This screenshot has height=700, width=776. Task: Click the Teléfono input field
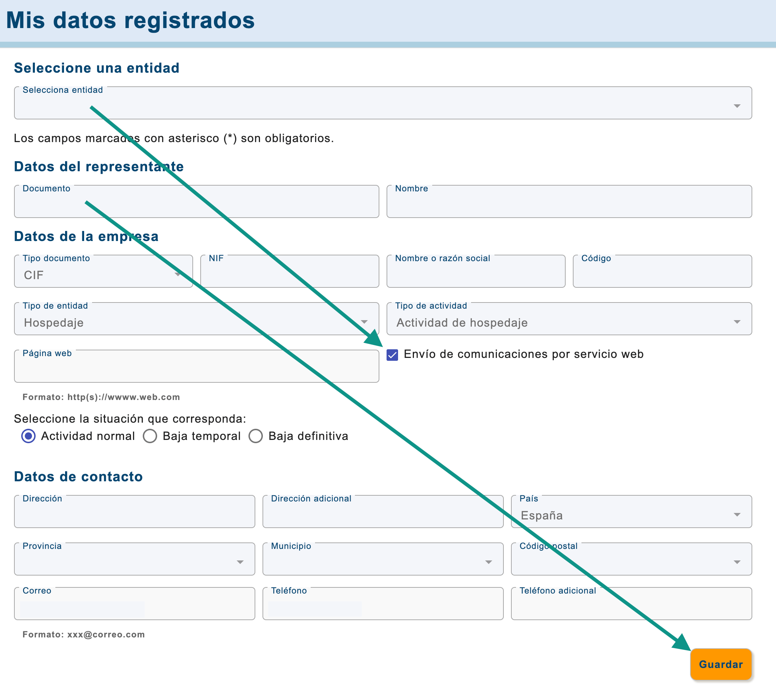[x=383, y=604]
